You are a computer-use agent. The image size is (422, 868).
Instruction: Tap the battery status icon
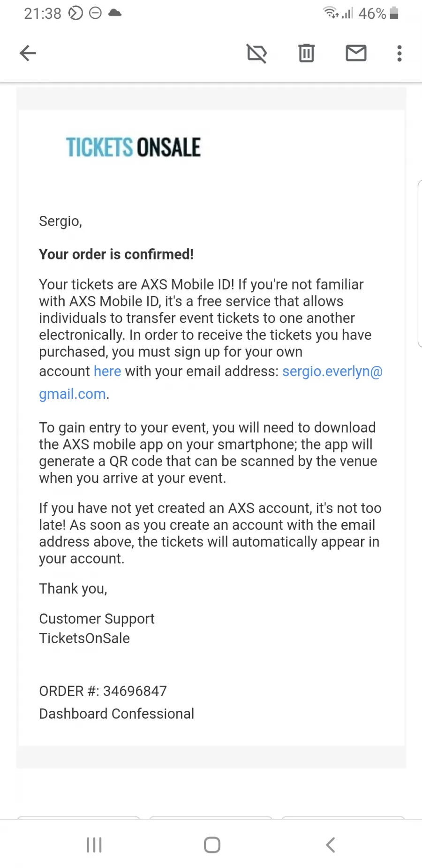(394, 13)
